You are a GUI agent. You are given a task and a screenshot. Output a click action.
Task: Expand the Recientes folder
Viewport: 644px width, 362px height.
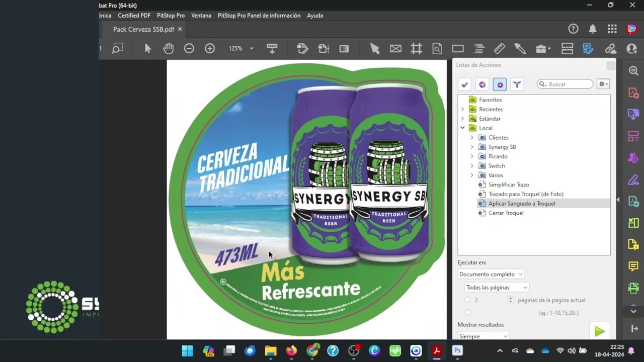[462, 109]
